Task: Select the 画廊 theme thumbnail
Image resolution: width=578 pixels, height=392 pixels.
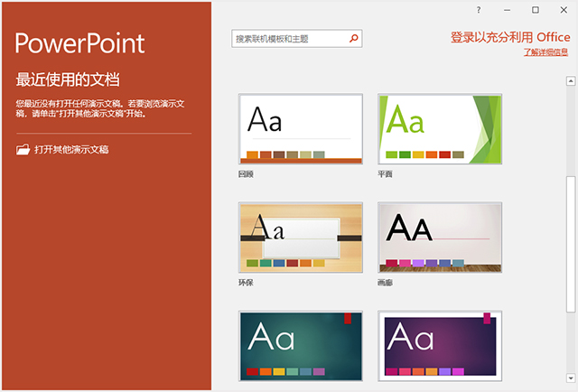Action: coord(440,238)
